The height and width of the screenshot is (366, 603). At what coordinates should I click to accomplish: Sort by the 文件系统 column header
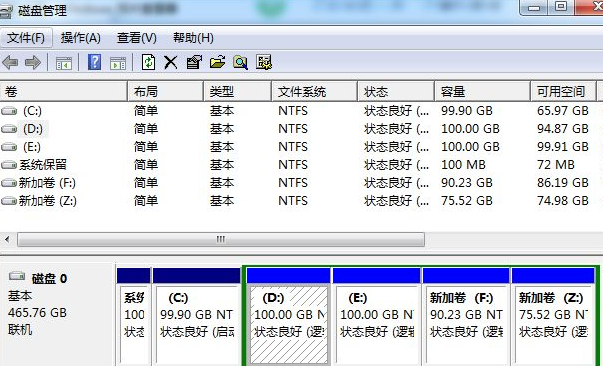point(315,92)
